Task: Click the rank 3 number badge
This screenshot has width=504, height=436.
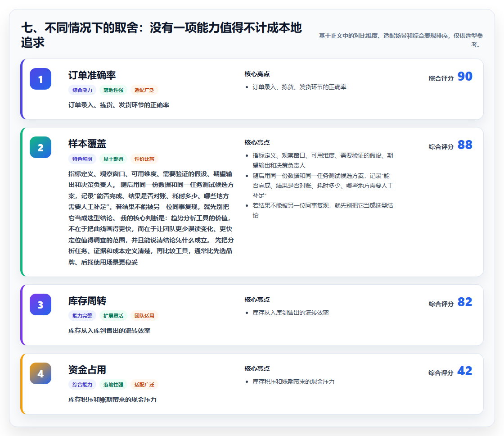Action: pyautogui.click(x=40, y=304)
